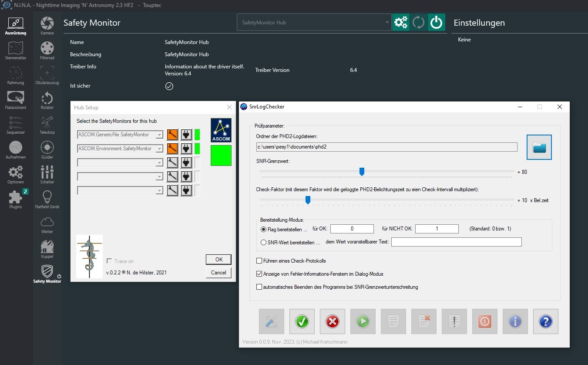
Task: Open the Flatfield Gerät section
Action: [x=47, y=199]
